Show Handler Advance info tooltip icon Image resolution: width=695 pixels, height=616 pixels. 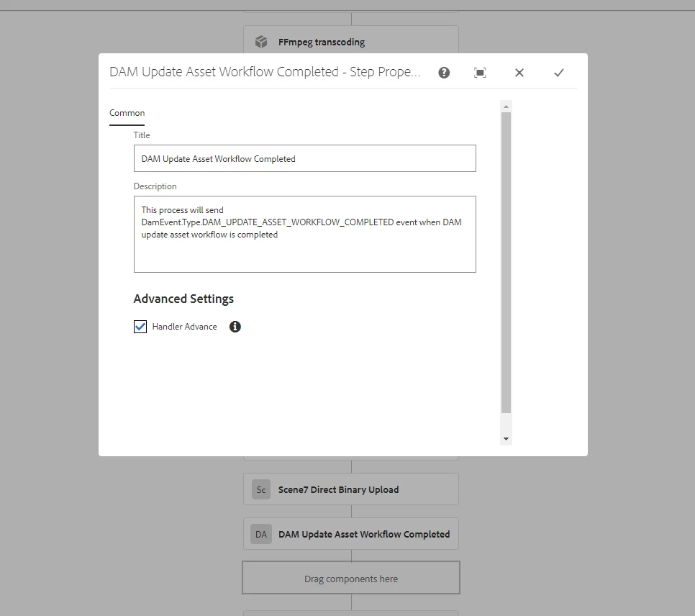click(235, 327)
